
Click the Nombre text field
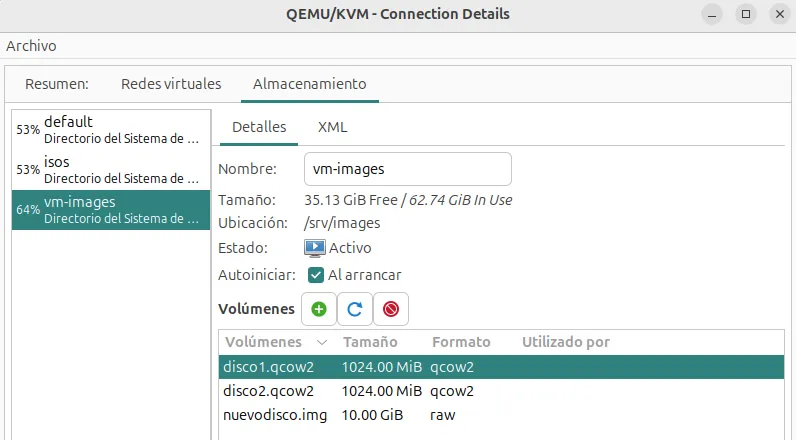click(x=407, y=169)
